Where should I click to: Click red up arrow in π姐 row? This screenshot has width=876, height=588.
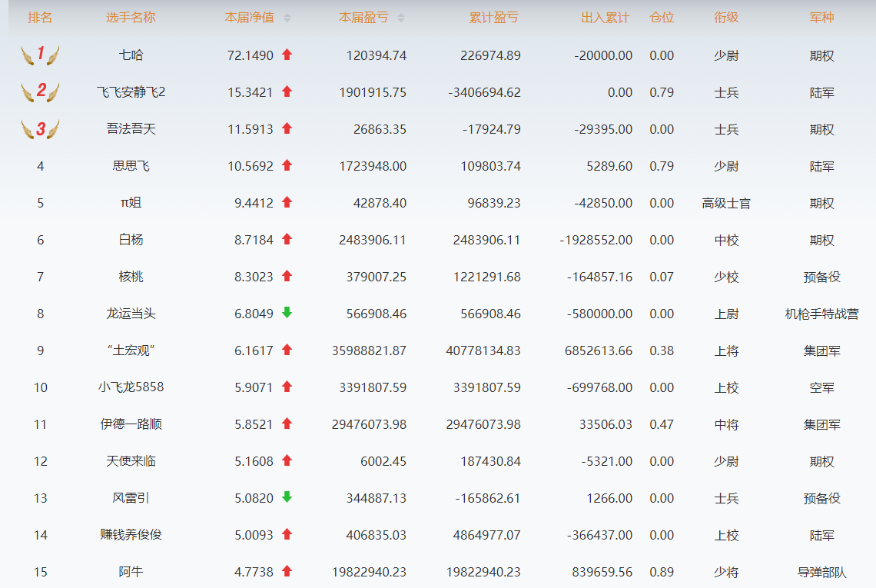point(287,202)
